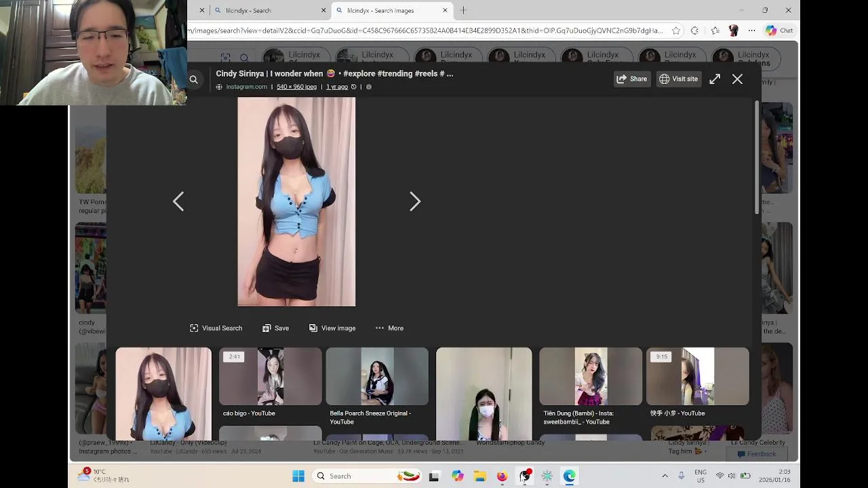
Task: Open Firefox from the taskbar
Action: (x=502, y=476)
